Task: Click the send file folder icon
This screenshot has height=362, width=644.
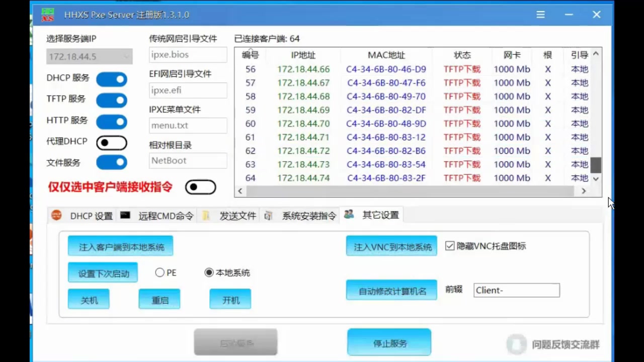Action: click(x=206, y=216)
